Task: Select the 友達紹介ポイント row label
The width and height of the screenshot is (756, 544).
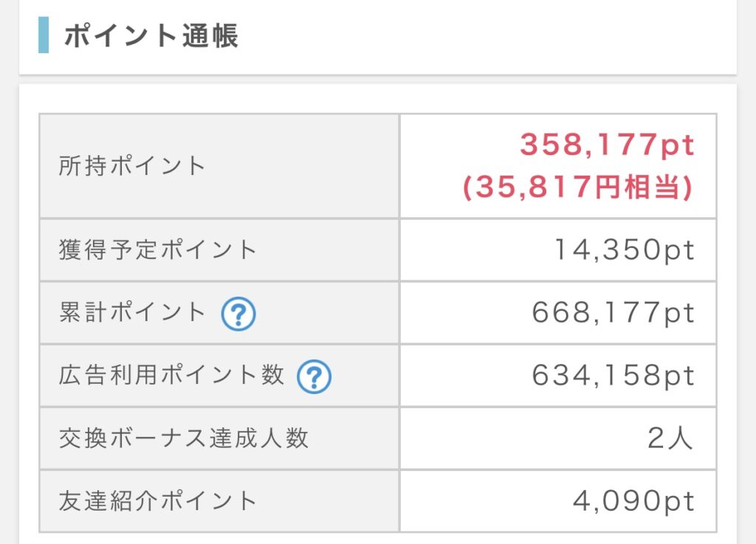Action: pyautogui.click(x=158, y=500)
